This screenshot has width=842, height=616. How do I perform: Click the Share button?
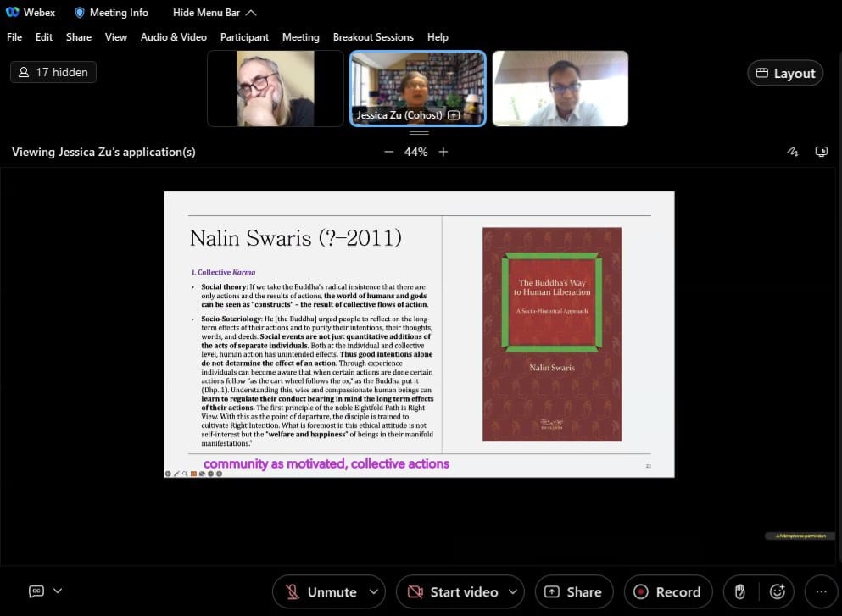[x=573, y=591]
